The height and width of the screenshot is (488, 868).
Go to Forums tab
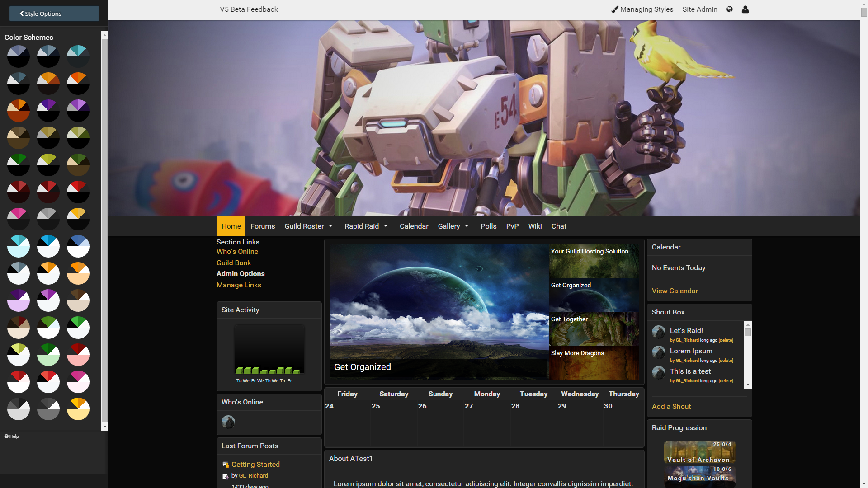click(263, 226)
